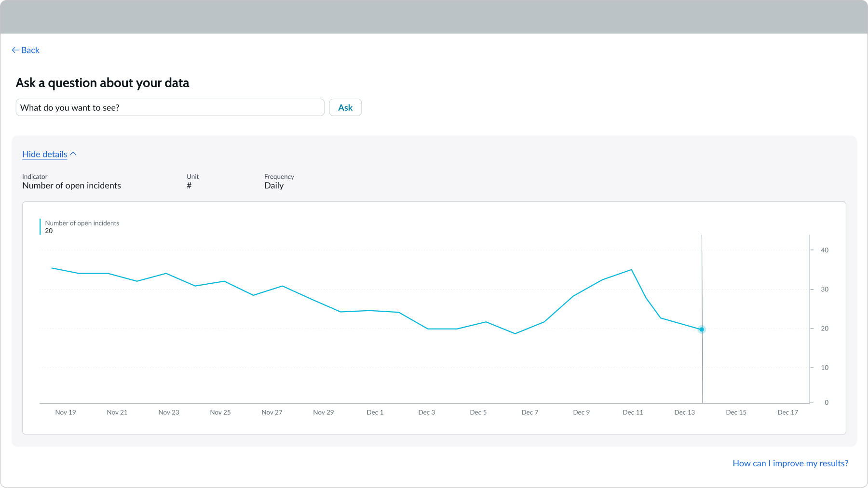This screenshot has width=868, height=488.
Task: Click the 'Nov 27' x-axis label
Action: 272,412
